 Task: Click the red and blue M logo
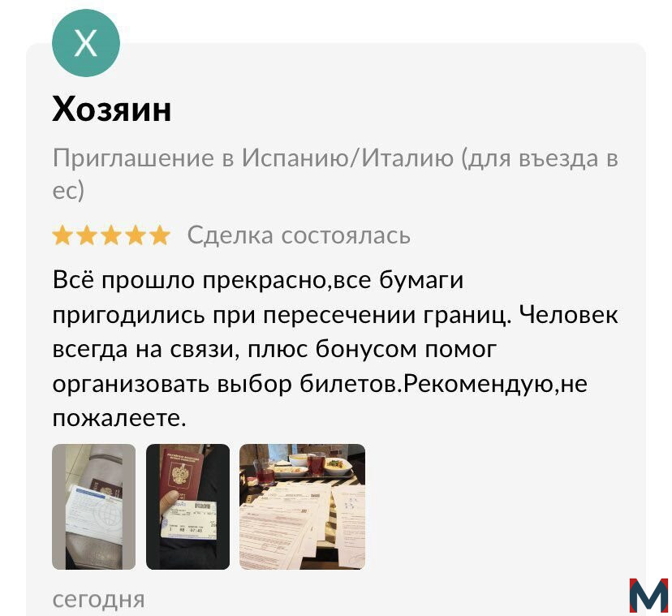click(x=648, y=596)
